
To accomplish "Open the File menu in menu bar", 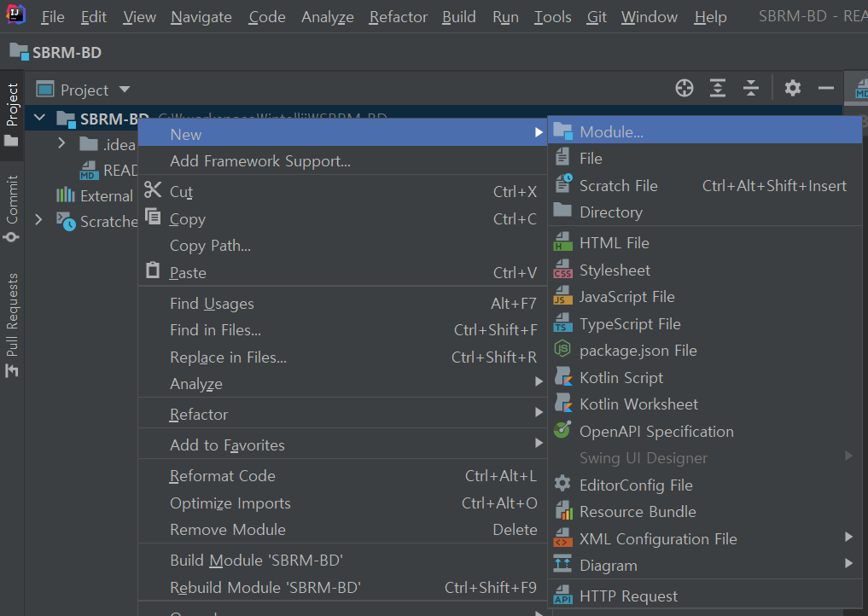I will pos(53,17).
